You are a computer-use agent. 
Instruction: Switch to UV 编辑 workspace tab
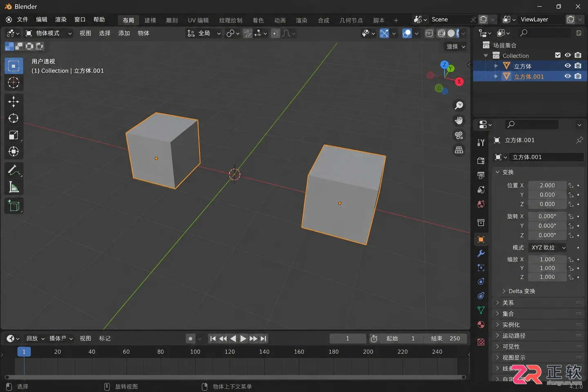198,20
